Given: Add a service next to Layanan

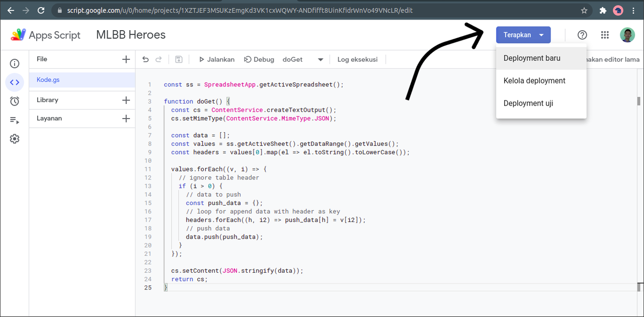Looking at the screenshot, I should [x=126, y=119].
